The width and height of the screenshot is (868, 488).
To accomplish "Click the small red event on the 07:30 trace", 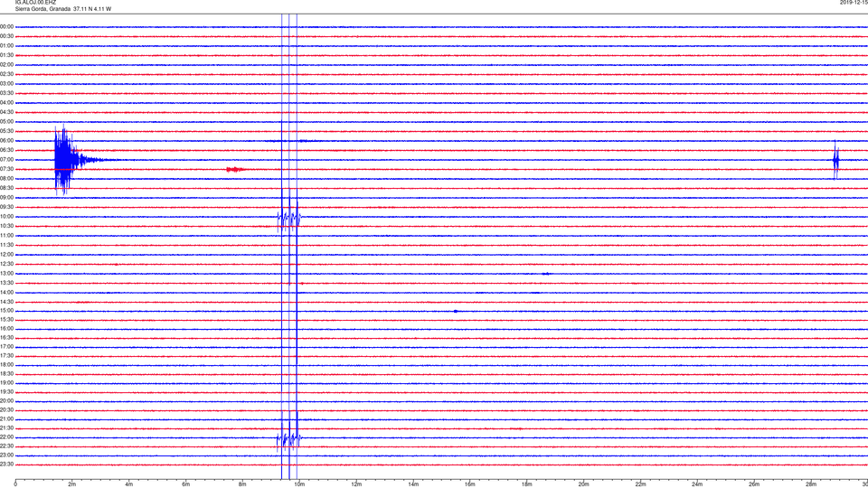I will [235, 169].
